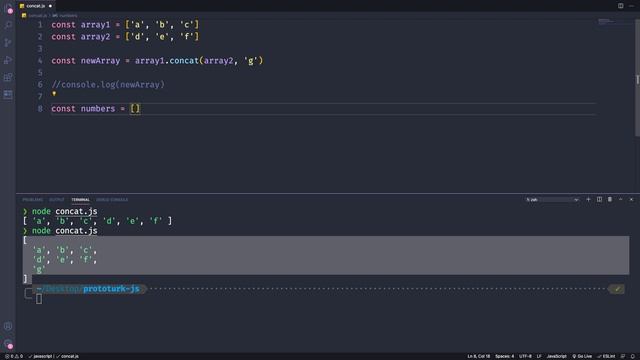Split the terminal panel

tap(599, 200)
